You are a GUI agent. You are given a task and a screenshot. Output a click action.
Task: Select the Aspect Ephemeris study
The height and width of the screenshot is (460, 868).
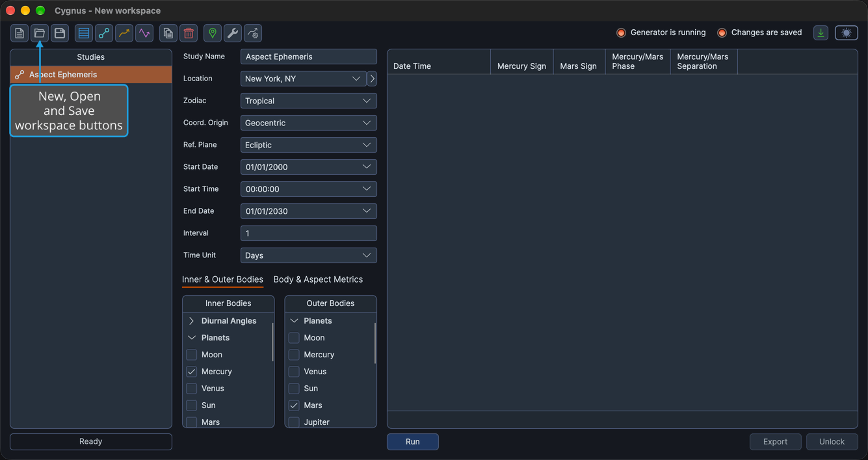click(91, 75)
